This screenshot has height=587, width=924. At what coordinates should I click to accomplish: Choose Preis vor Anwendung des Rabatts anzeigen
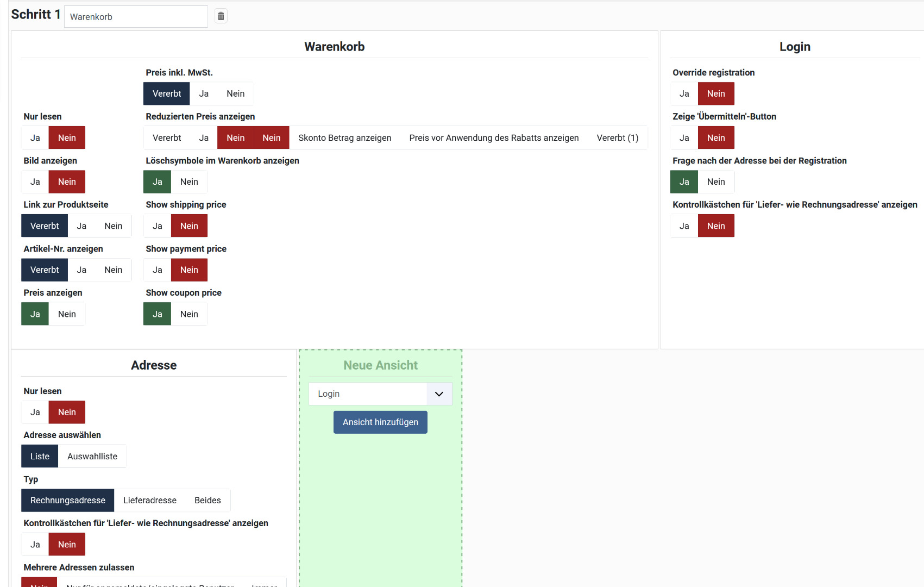pos(494,138)
